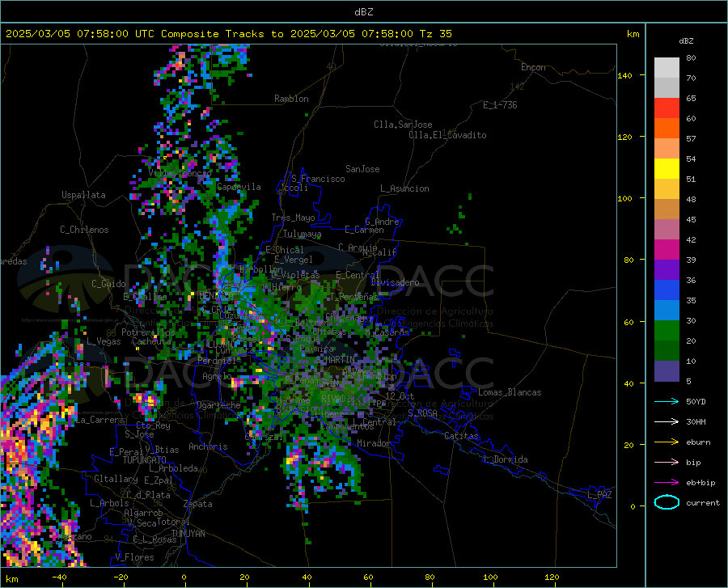
Task: Click the 'dBZ' title at top
Action: tap(363, 12)
